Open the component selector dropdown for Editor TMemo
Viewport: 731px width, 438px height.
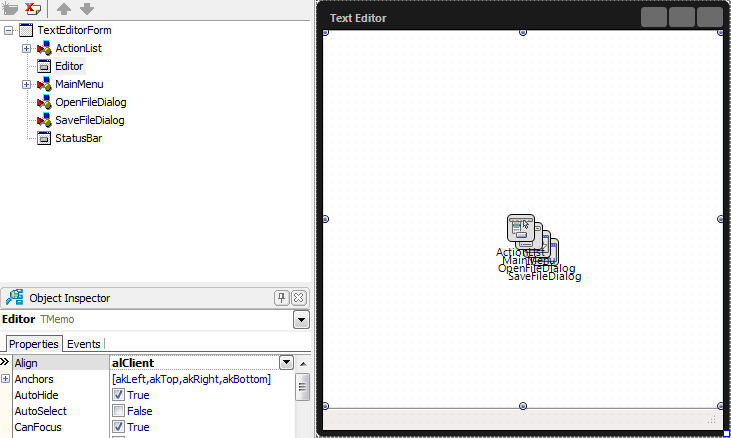click(x=301, y=320)
